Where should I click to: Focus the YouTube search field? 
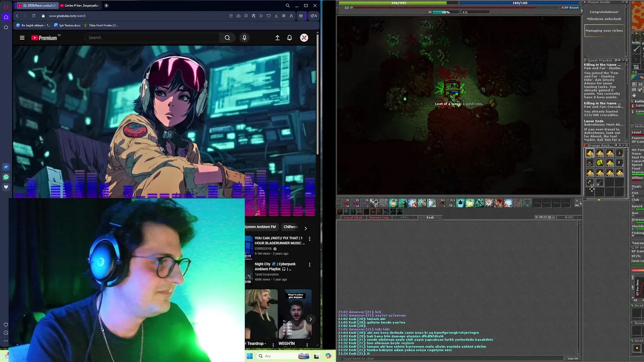[152, 38]
